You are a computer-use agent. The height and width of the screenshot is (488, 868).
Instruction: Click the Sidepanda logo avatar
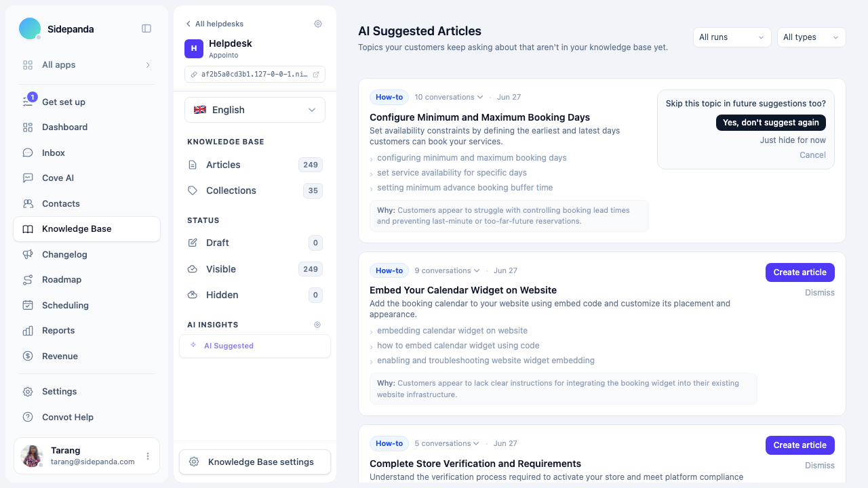pyautogui.click(x=30, y=28)
